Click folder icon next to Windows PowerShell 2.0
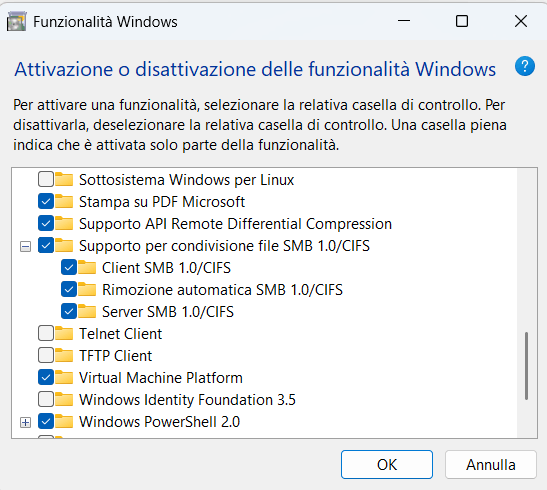The image size is (547, 490). click(x=64, y=421)
